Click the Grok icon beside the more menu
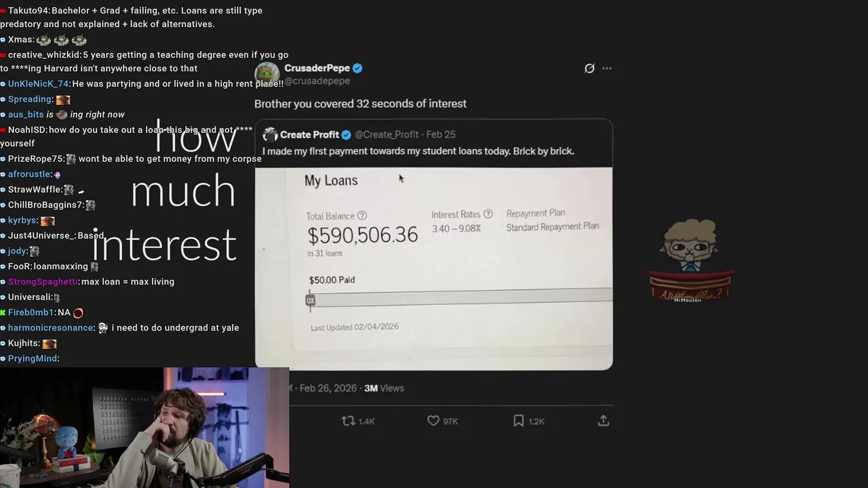This screenshot has width=868, height=488. [x=589, y=68]
